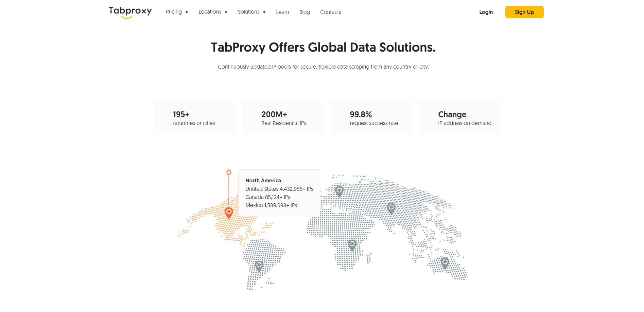Open the Locations menu
This screenshot has height=312, width=644.
click(x=210, y=12)
